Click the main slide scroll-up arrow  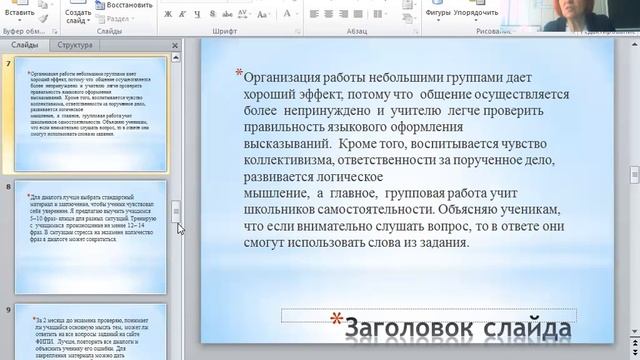(x=635, y=44)
